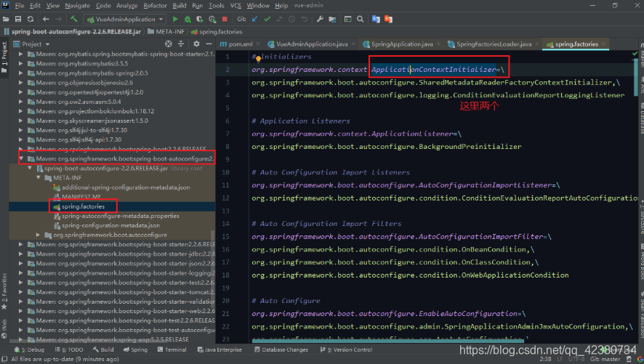Collapse the spring-boot-autoconfigure-2.2.6.RELEASE.jar node
The image size is (644, 364).
click(30, 169)
